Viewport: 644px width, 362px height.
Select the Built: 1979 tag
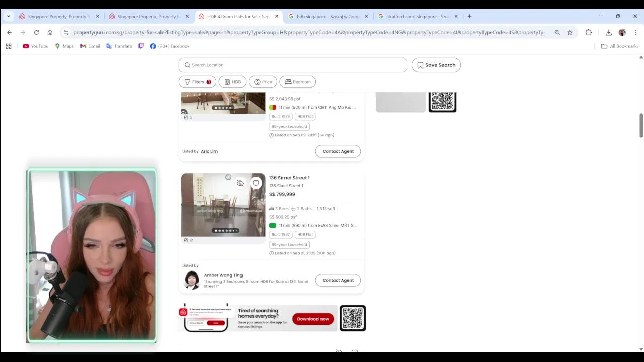click(281, 116)
